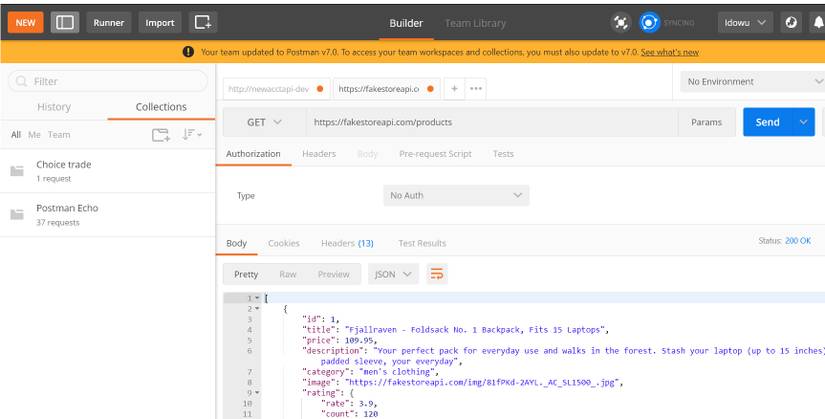Focus the Filter search field

[x=108, y=81]
